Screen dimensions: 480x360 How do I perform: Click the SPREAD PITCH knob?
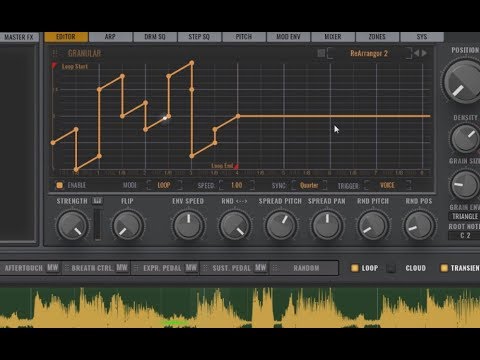coord(281,226)
